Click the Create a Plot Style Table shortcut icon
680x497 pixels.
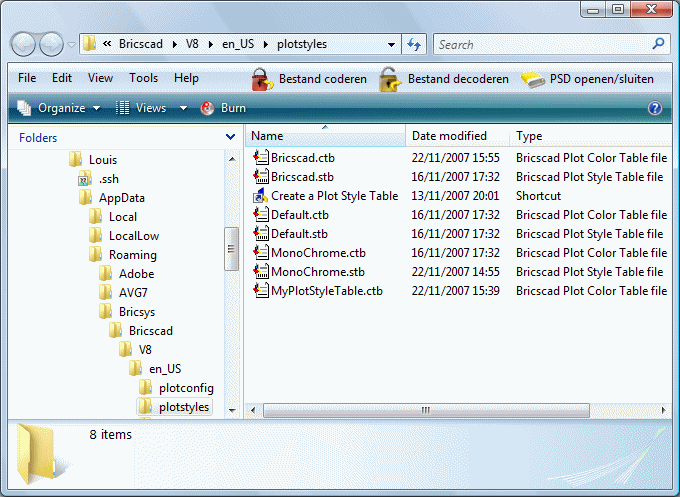261,196
